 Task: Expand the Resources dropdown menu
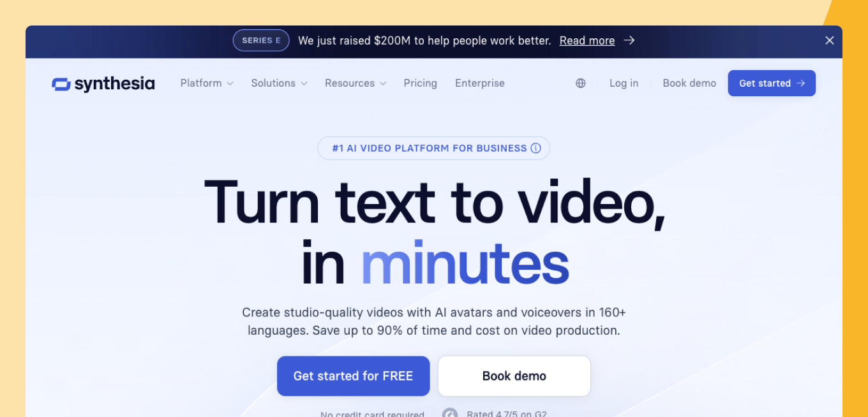click(x=355, y=84)
